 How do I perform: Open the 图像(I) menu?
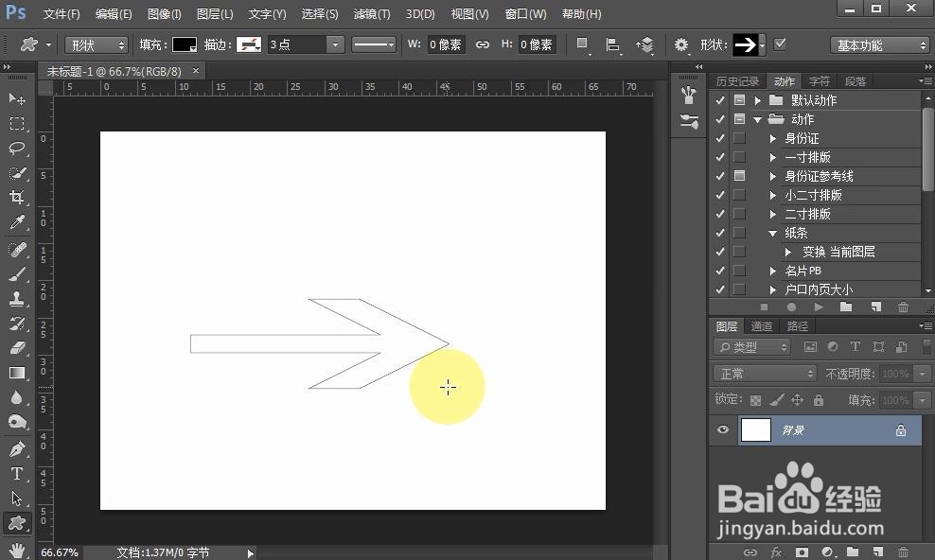click(164, 13)
